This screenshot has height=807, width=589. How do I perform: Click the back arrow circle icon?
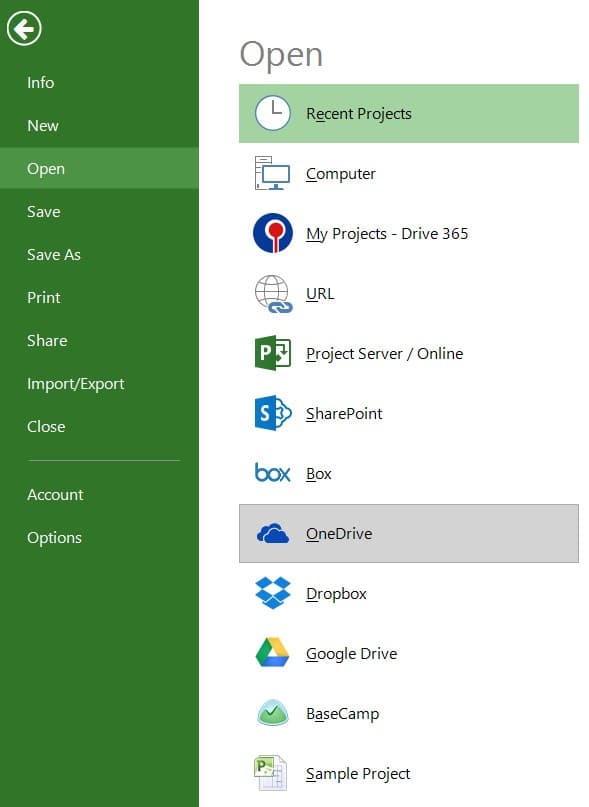(24, 28)
